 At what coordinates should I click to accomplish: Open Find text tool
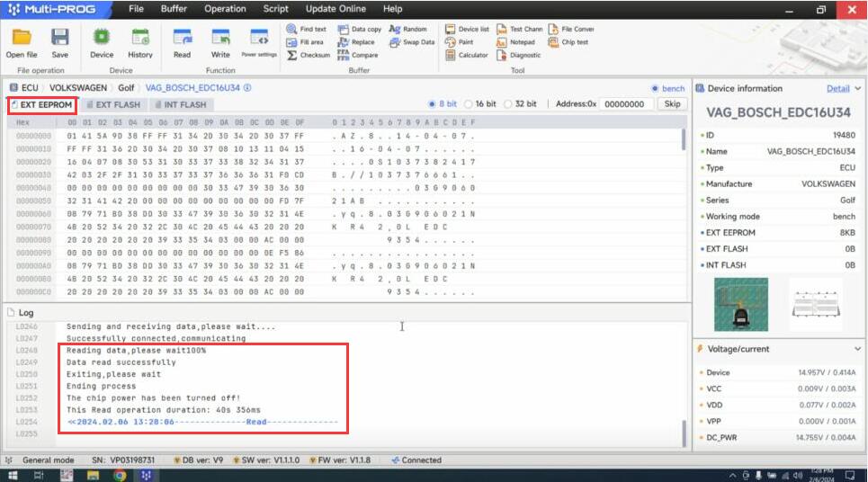(x=306, y=29)
